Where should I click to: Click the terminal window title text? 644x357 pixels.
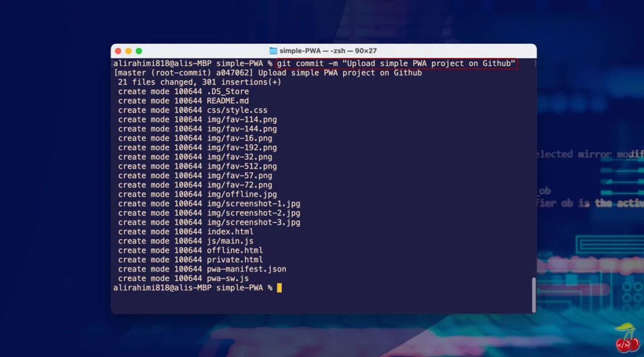328,51
